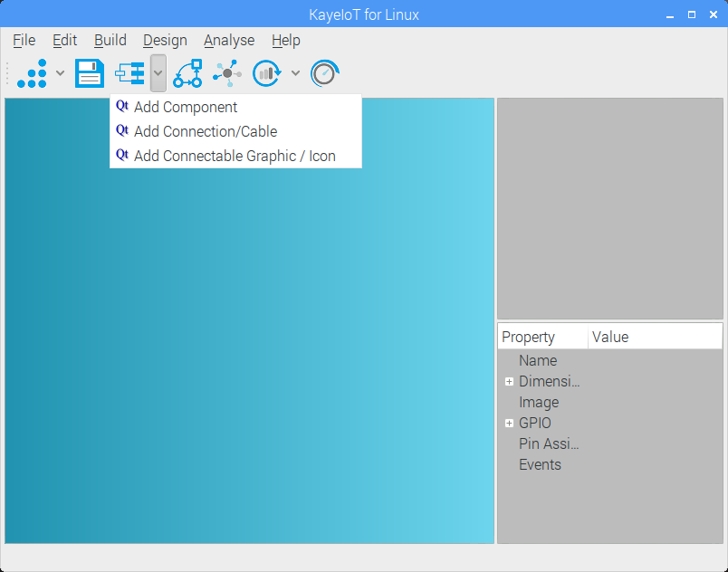
Task: Click the Value column header
Action: point(655,337)
